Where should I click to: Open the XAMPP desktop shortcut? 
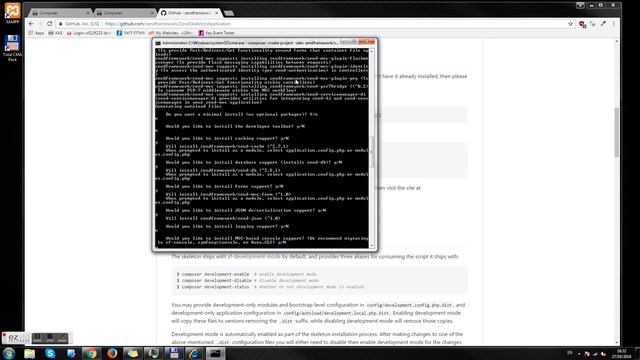(12, 13)
